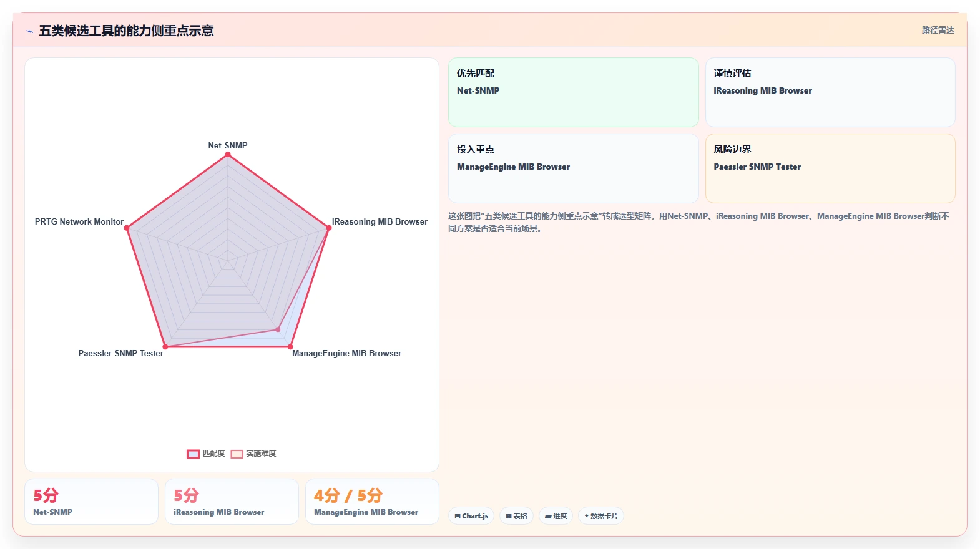Open the 投入重点 ManageEngine card
This screenshot has width=980, height=549.
tap(573, 168)
